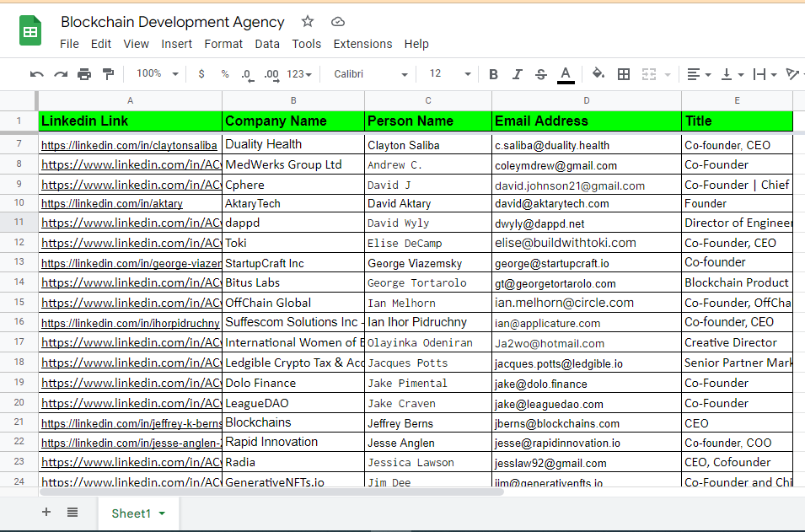The height and width of the screenshot is (532, 805).
Task: Select the Jessica Lawson cell
Action: click(x=428, y=462)
